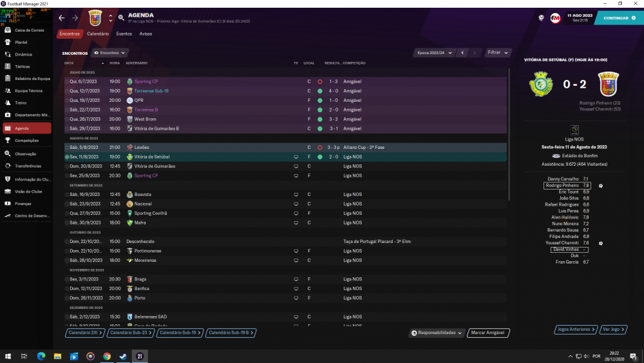Click Marcar Amigável button

488,333
